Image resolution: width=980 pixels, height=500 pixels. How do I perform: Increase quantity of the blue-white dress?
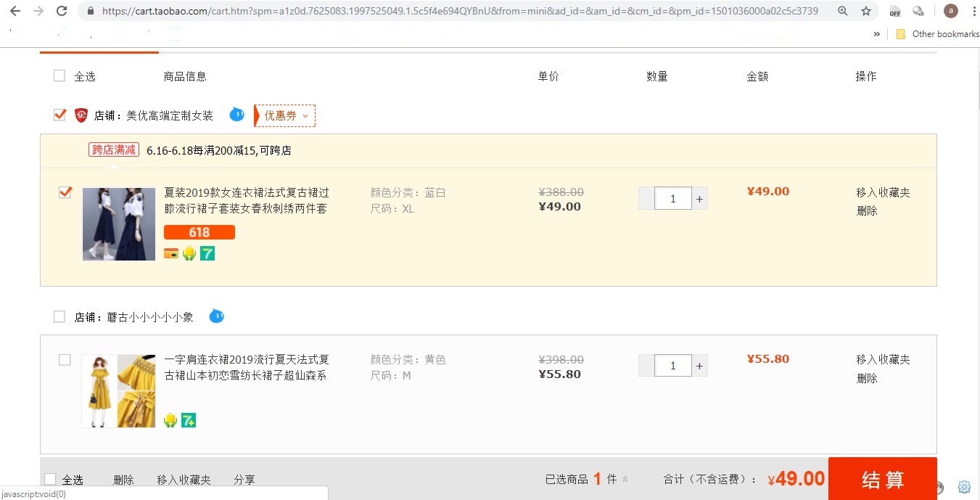click(x=699, y=199)
